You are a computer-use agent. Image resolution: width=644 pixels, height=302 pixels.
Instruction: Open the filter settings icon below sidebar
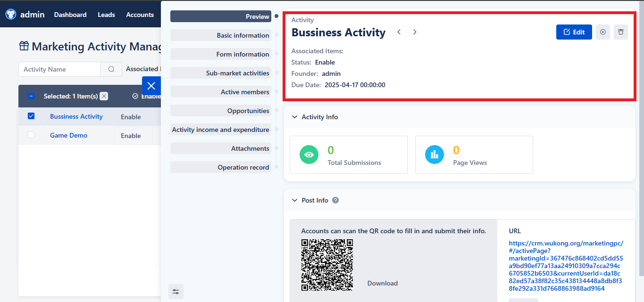click(x=176, y=291)
